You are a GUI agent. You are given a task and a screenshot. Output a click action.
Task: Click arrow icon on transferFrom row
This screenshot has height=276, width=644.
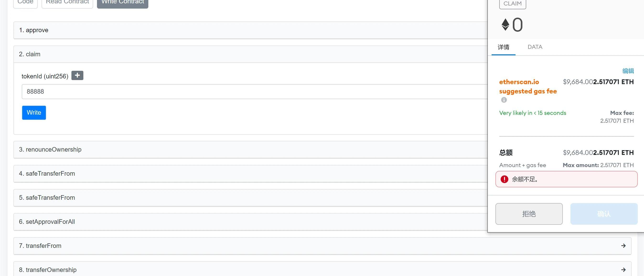coord(623,246)
